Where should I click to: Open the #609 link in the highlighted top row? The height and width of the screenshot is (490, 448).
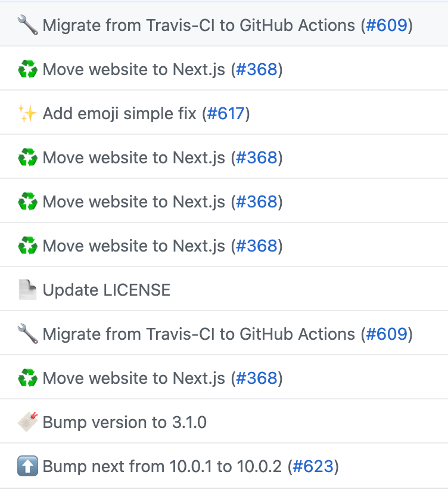point(387,25)
